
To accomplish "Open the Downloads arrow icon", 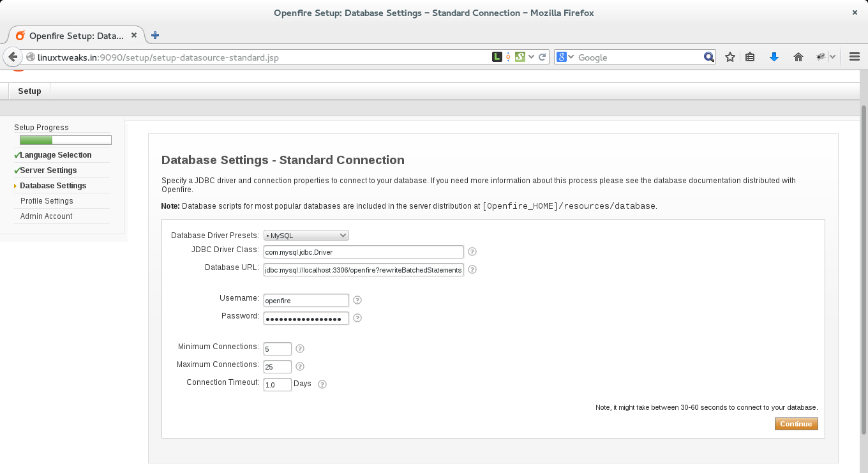I will 774,57.
